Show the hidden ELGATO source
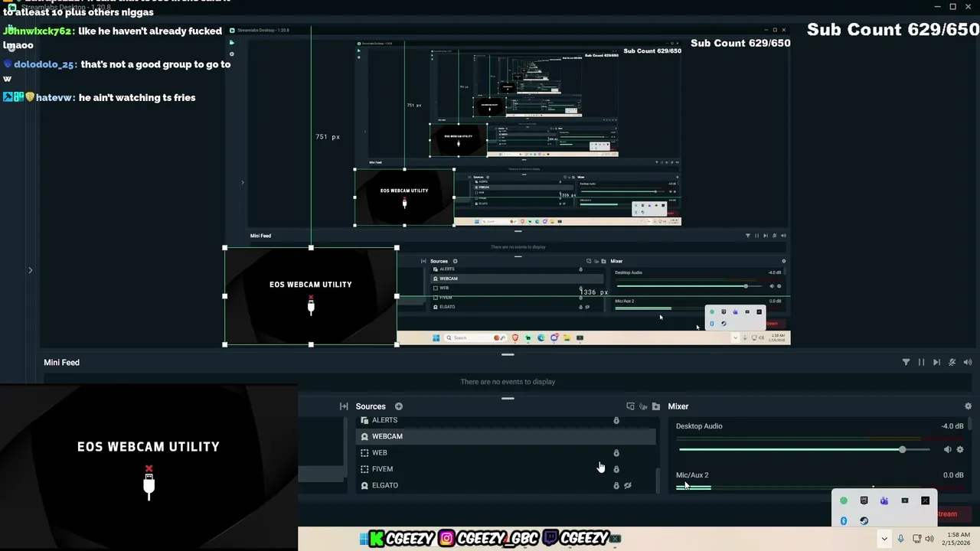The image size is (980, 551). pos(628,485)
